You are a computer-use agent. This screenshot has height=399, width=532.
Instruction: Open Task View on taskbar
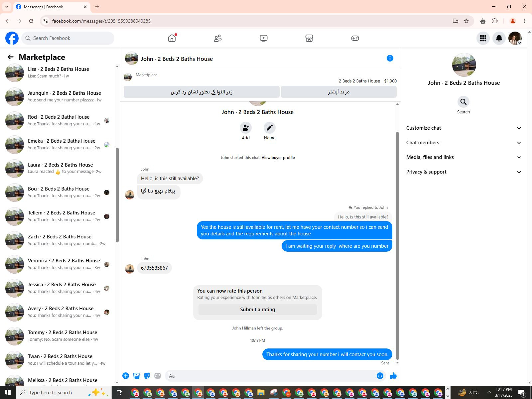click(x=120, y=392)
